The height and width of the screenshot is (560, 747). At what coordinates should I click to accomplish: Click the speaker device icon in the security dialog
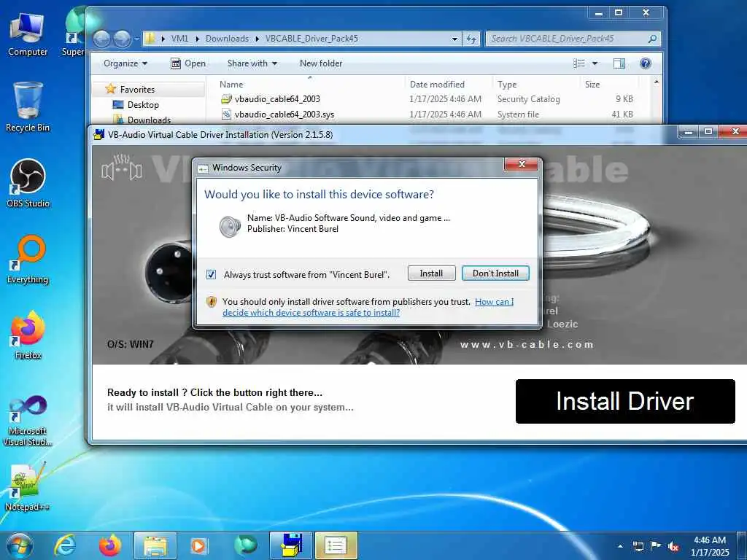click(x=230, y=227)
